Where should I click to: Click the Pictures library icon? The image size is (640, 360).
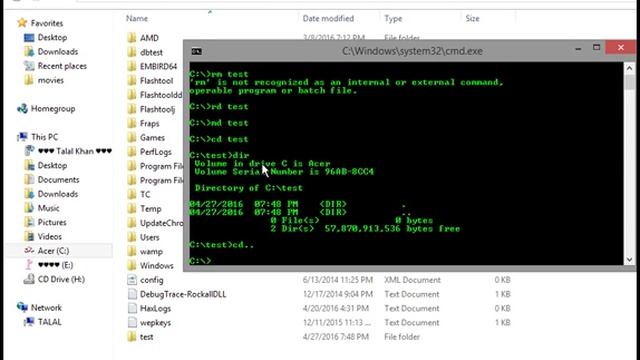tap(29, 222)
